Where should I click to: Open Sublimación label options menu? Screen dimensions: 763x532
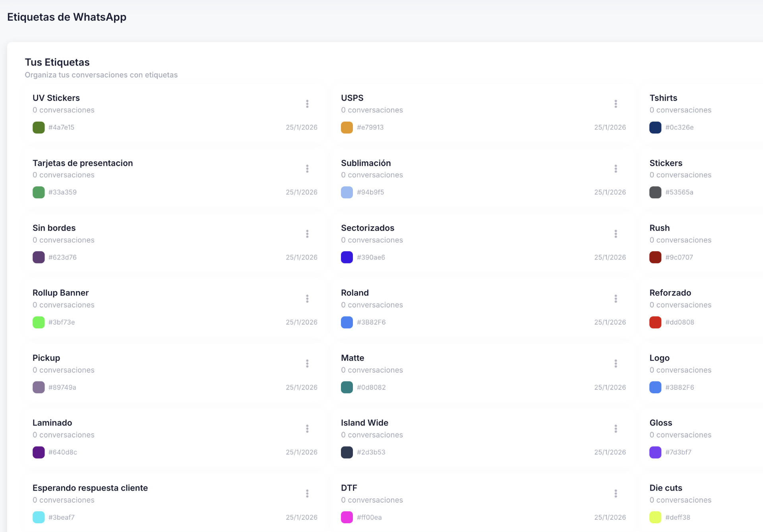point(616,169)
